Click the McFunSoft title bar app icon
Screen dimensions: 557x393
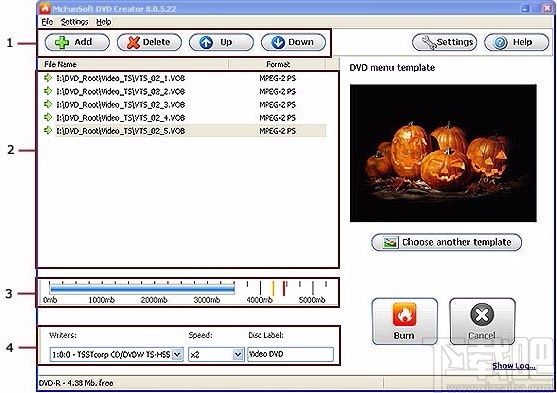(x=45, y=8)
